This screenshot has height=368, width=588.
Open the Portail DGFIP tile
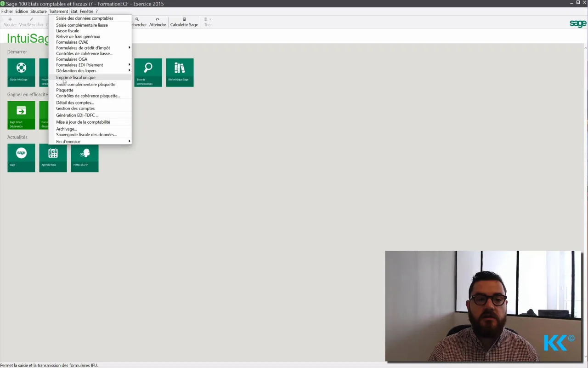pos(85,158)
